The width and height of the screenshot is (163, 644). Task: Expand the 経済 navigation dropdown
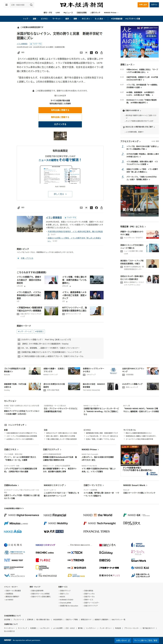coord(68,19)
